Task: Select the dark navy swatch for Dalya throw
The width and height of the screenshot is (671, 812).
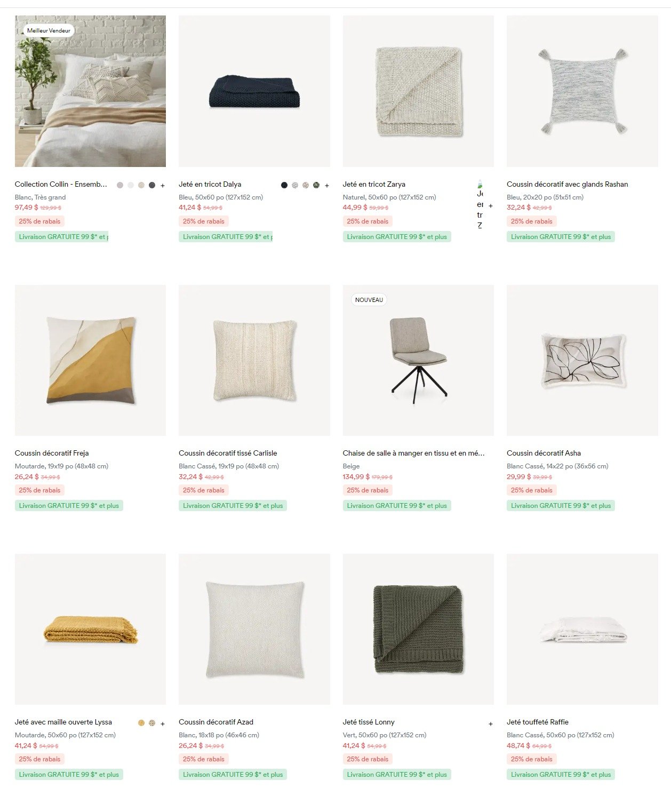Action: pyautogui.click(x=284, y=185)
